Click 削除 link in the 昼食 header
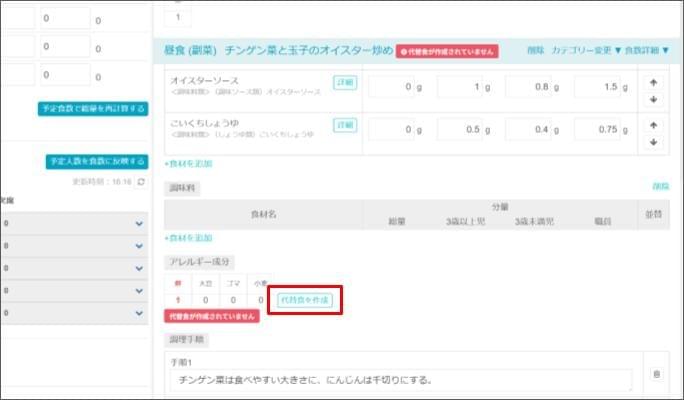The width and height of the screenshot is (684, 400). point(536,50)
